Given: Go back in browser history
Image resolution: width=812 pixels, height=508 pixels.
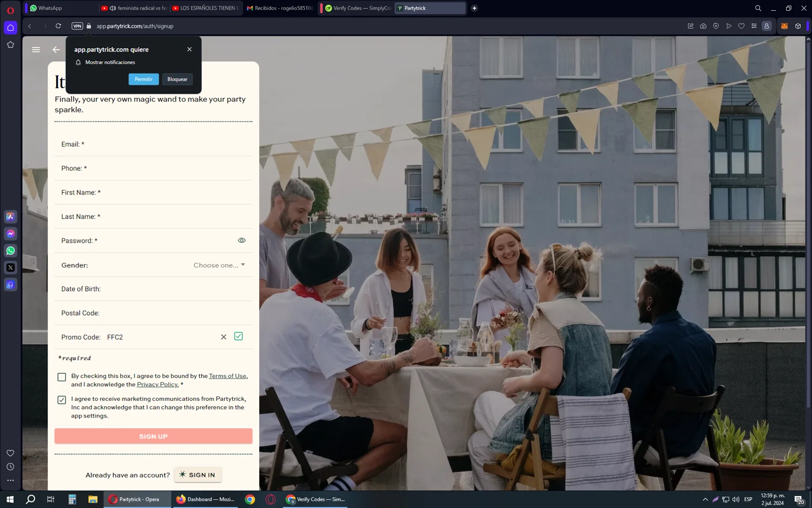Looking at the screenshot, I should click(30, 26).
